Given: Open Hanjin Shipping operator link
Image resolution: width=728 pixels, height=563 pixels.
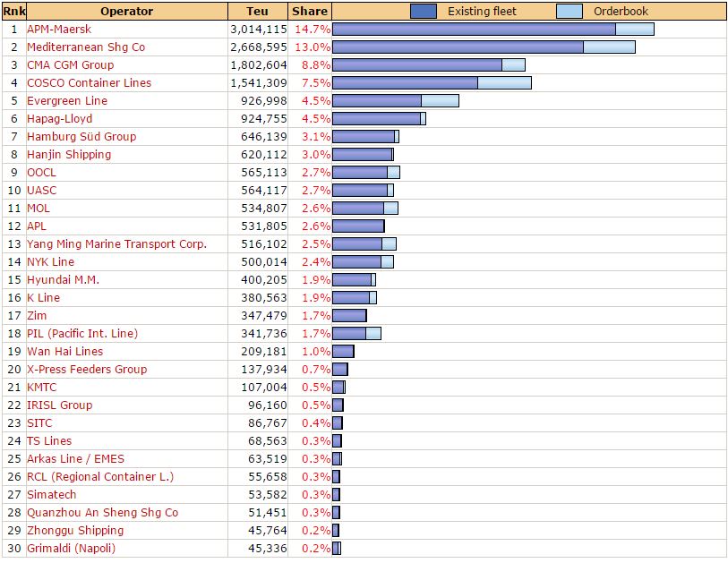Looking at the screenshot, I should tap(69, 155).
